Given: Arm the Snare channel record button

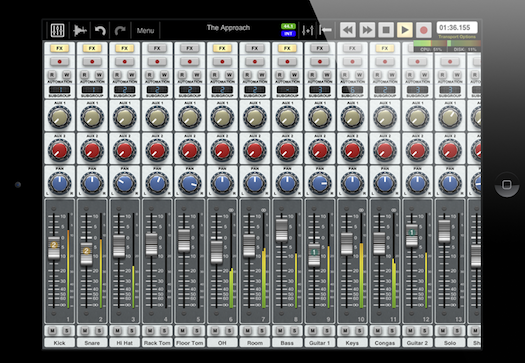Looking at the screenshot, I should [x=92, y=62].
